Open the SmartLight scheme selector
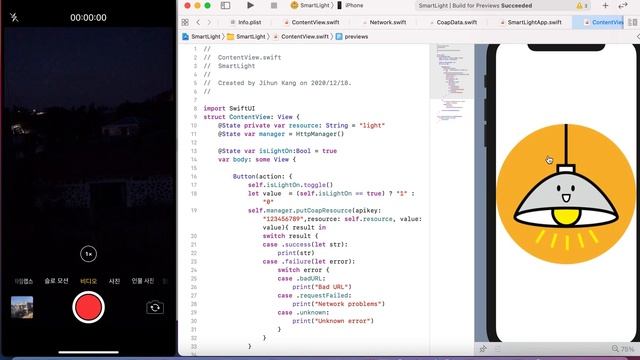Viewport: 640px width, 360px height. (x=310, y=5)
